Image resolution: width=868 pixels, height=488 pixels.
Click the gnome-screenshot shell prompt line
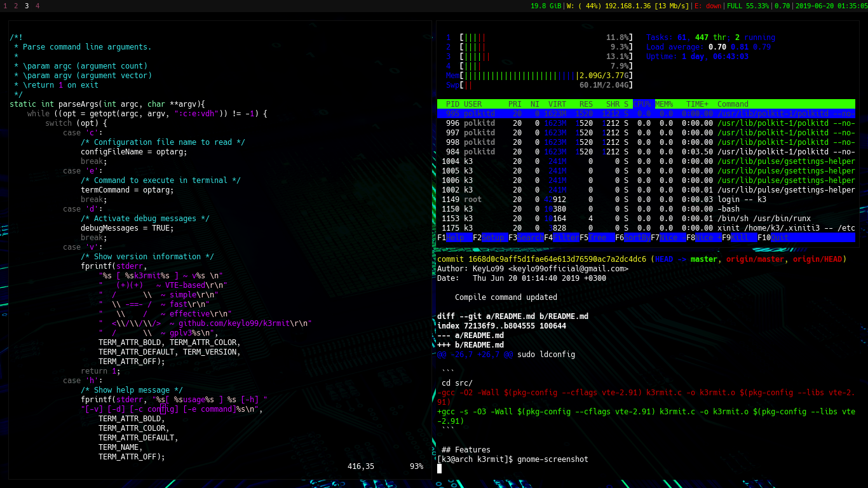click(x=513, y=459)
